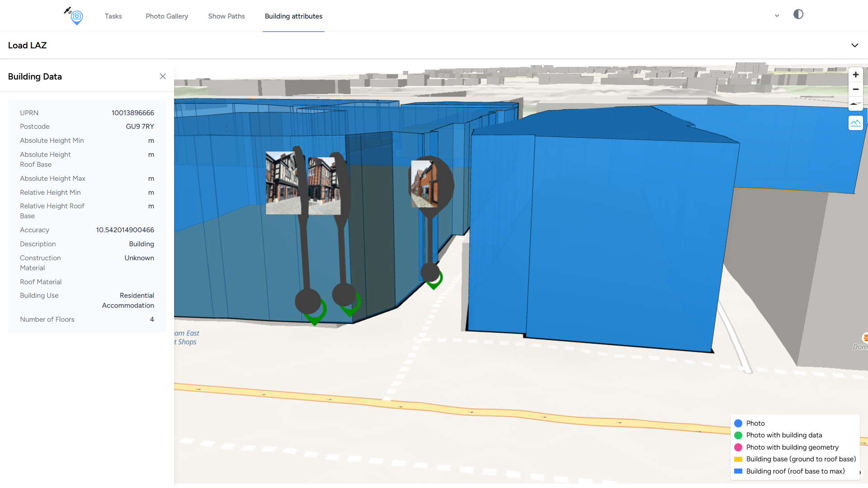Toggle dark mode contrast icon
Viewport: 868px width, 488px height.
click(798, 14)
